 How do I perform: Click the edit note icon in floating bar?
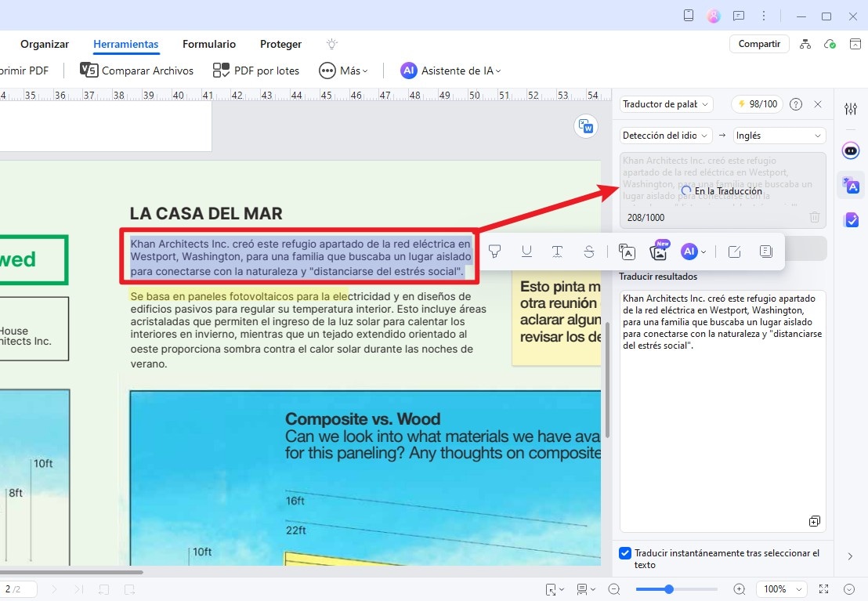point(735,252)
